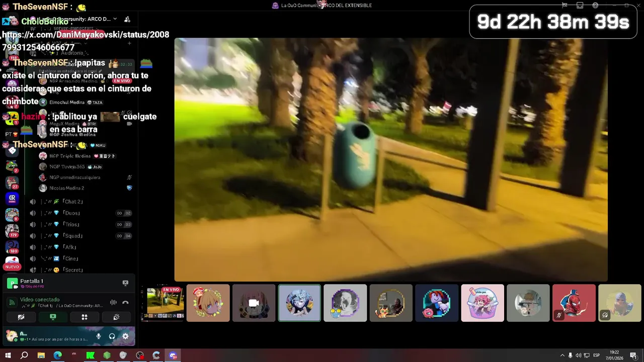Select the Roblox character avatar tile
Viewport: 644px width, 362px height.
click(437, 303)
